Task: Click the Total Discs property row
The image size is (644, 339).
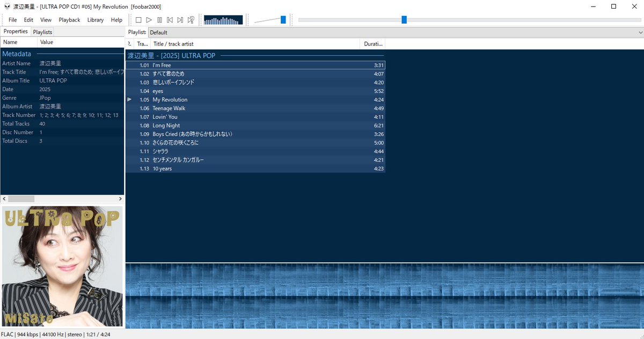Action: click(62, 141)
